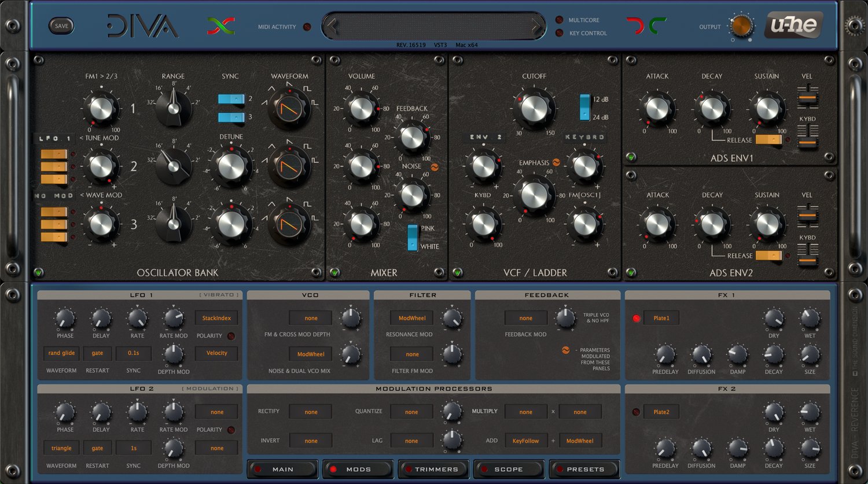Image resolution: width=868 pixels, height=484 pixels.
Task: Open Oscillator Bank module selector green triangle
Action: pyautogui.click(x=39, y=272)
